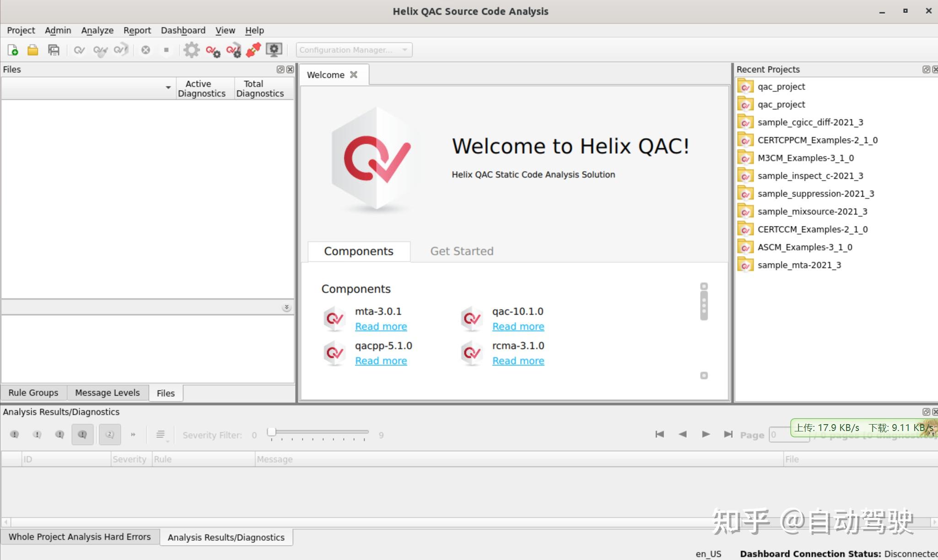Image resolution: width=938 pixels, height=560 pixels.
Task: Open the Analyze menu
Action: tap(97, 30)
